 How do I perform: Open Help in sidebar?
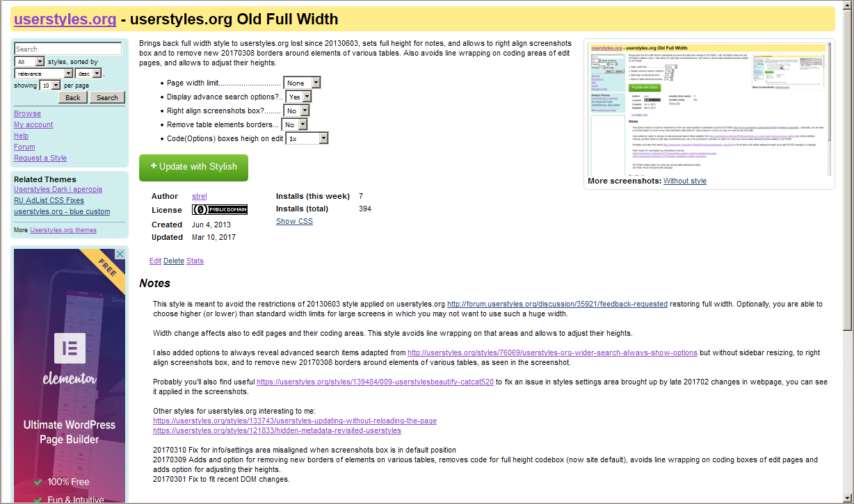(x=21, y=136)
